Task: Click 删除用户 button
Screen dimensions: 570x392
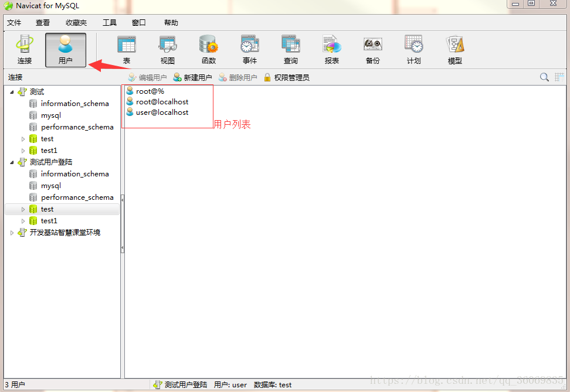Action: pos(238,77)
